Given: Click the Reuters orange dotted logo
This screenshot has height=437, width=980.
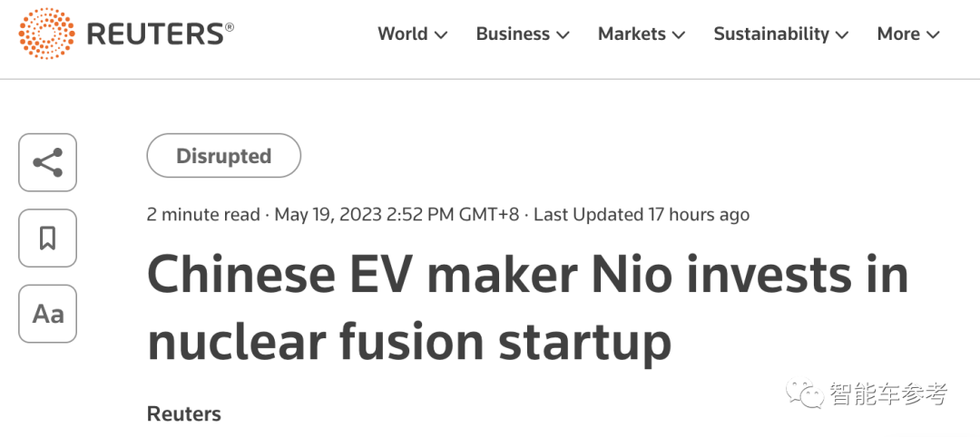Looking at the screenshot, I should [x=46, y=34].
